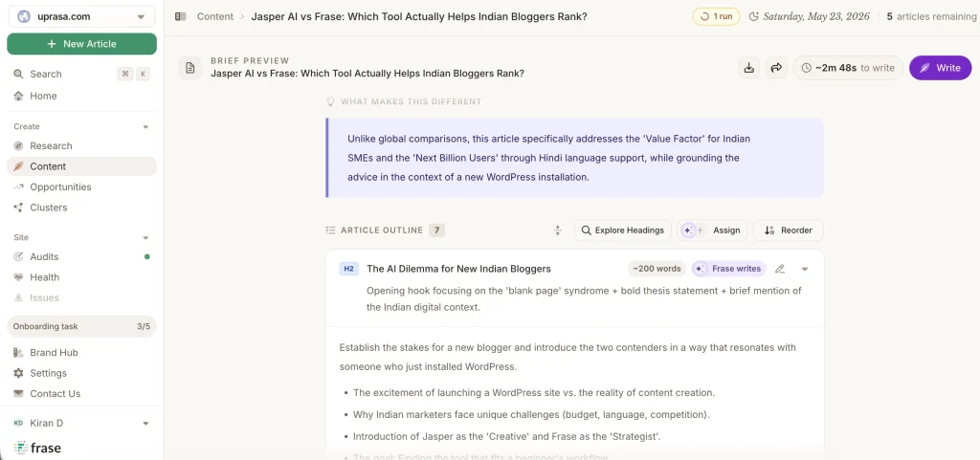Click the Content feather icon

[18, 166]
